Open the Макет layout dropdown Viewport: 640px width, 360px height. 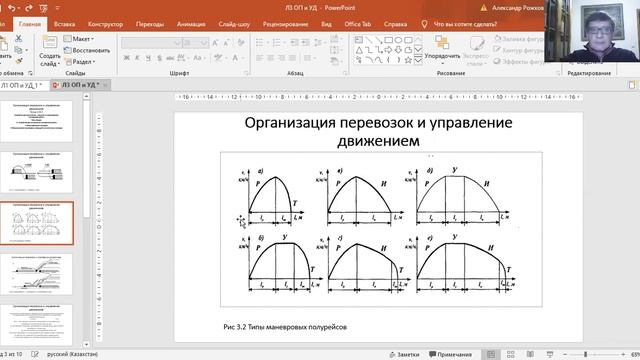coord(79,39)
